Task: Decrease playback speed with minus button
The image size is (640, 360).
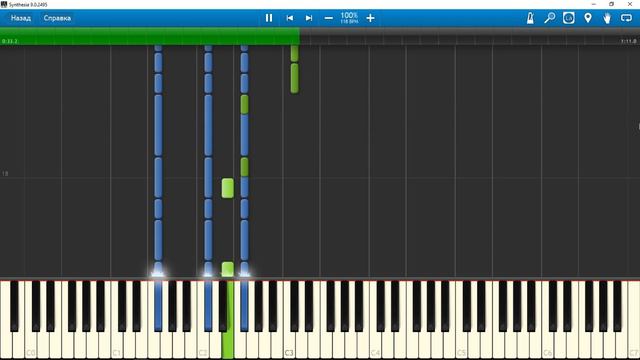Action: pyautogui.click(x=329, y=18)
